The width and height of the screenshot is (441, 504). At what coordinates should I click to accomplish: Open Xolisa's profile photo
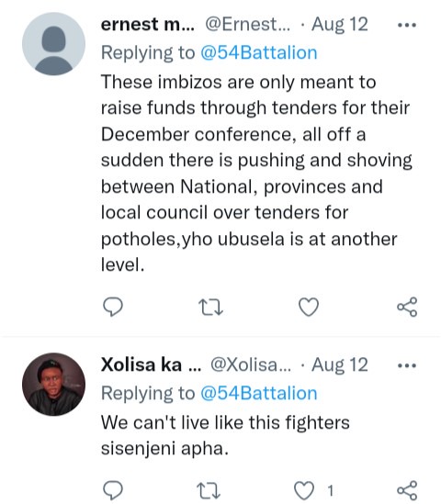[x=53, y=384]
